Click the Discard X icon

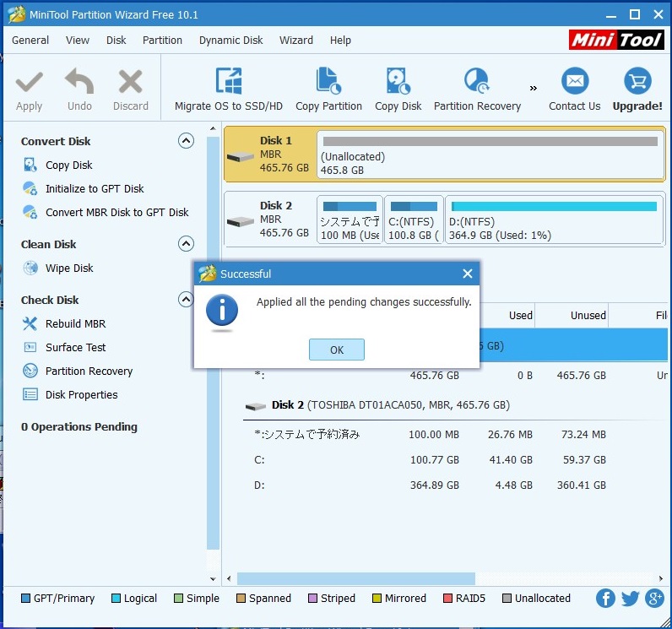point(130,81)
